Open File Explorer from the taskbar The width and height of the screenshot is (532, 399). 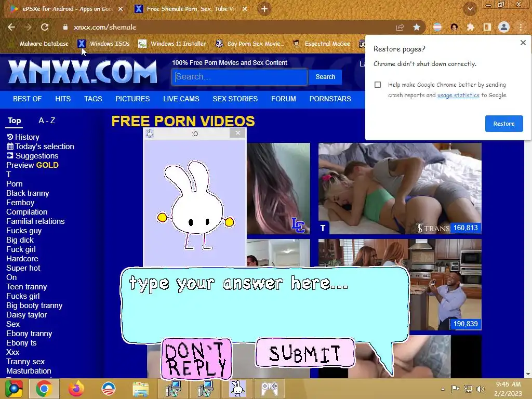coord(140,389)
